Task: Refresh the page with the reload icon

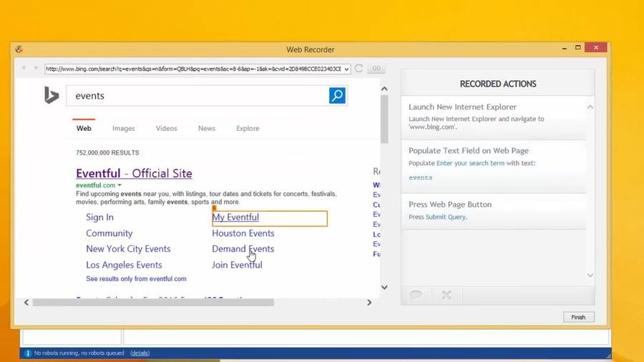Action: [359, 69]
